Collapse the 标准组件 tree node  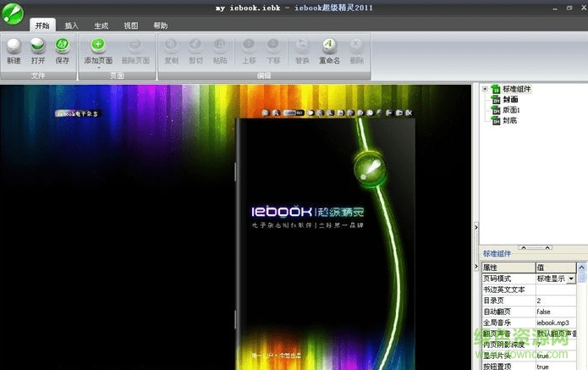click(485, 89)
